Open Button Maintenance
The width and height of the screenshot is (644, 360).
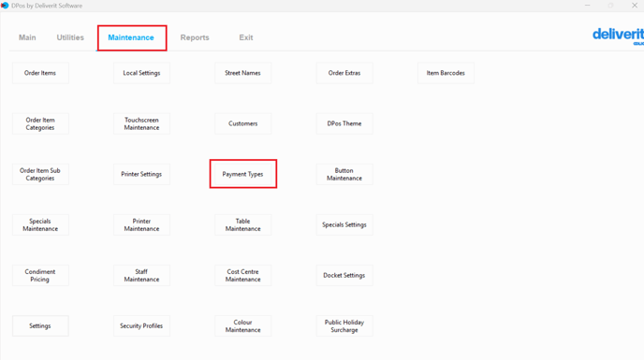(x=344, y=174)
